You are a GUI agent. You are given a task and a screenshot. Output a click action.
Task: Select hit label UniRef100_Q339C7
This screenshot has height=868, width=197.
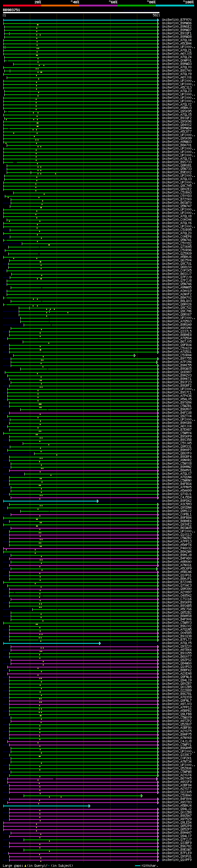177,755
